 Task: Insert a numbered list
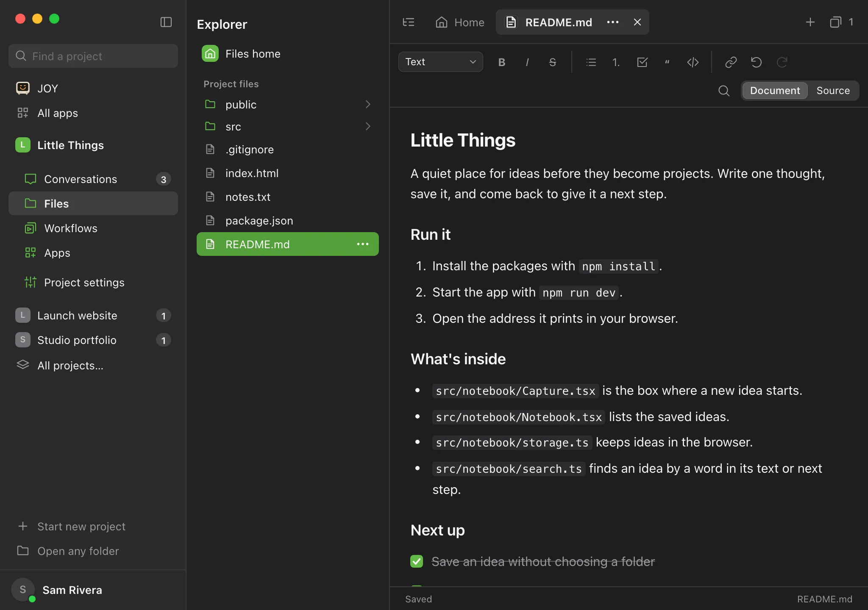click(x=616, y=62)
